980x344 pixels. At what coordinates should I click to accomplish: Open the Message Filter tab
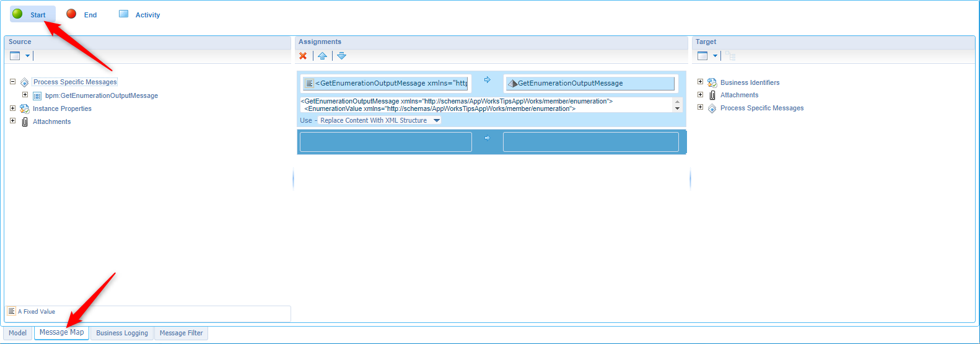click(181, 333)
